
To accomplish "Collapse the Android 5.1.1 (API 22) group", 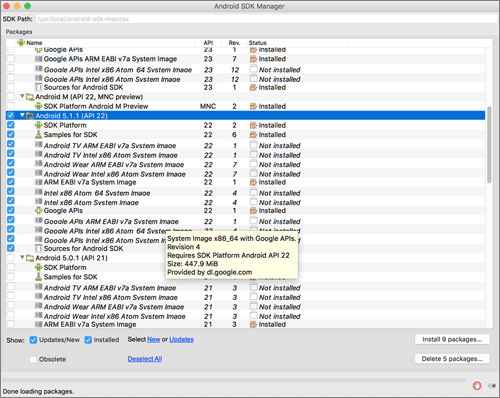I will coord(22,115).
